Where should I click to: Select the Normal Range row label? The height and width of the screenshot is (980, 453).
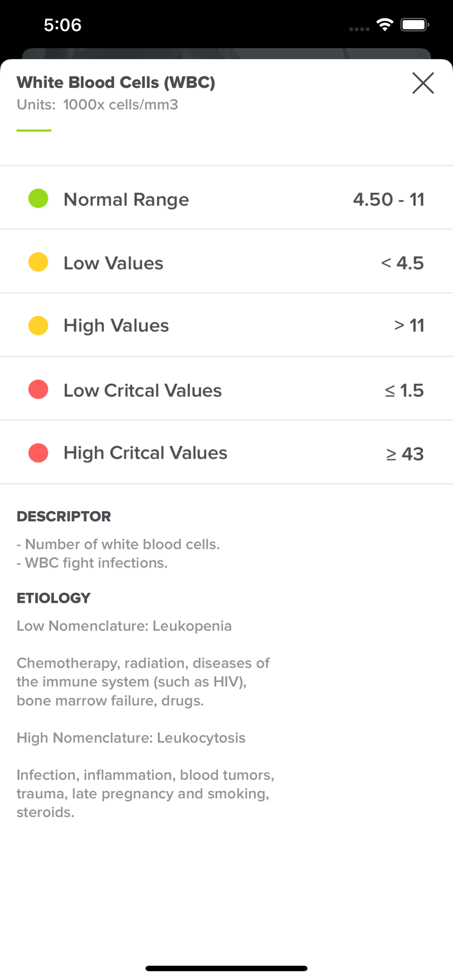[x=126, y=199]
